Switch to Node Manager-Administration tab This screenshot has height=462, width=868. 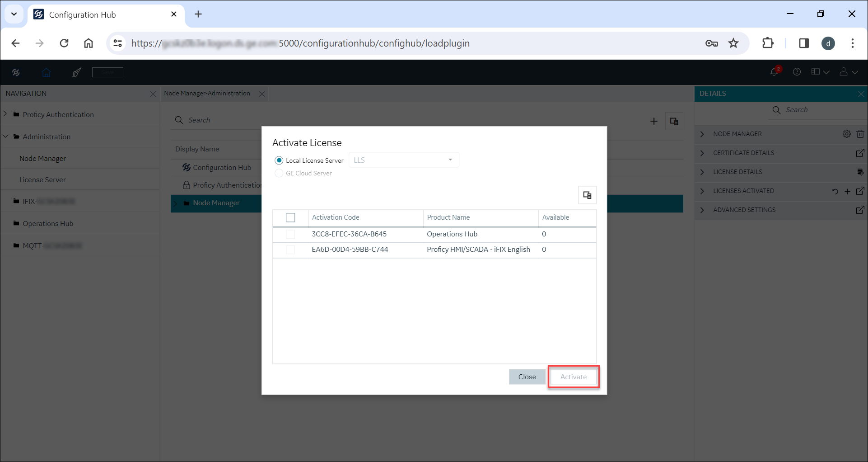(207, 93)
